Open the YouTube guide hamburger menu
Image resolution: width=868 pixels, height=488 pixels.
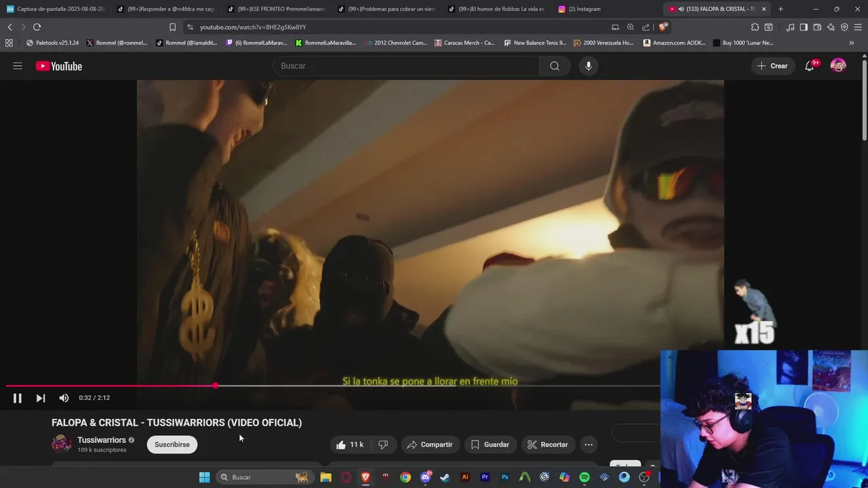18,66
